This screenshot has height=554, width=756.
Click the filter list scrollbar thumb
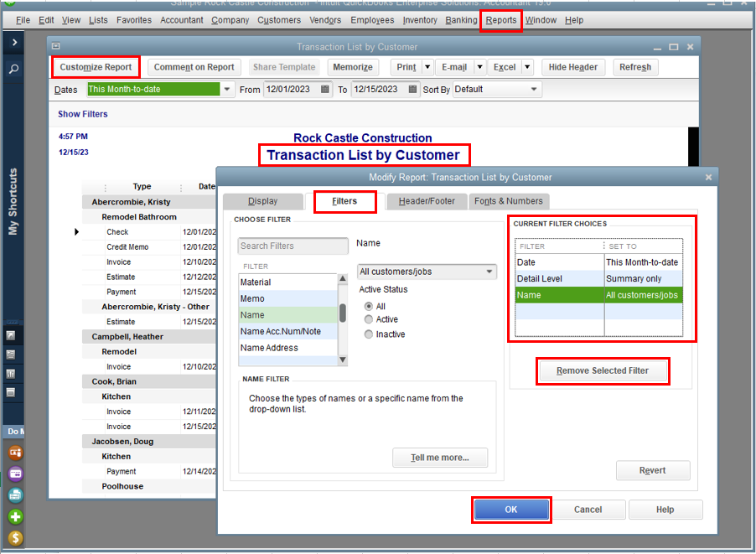tap(343, 313)
